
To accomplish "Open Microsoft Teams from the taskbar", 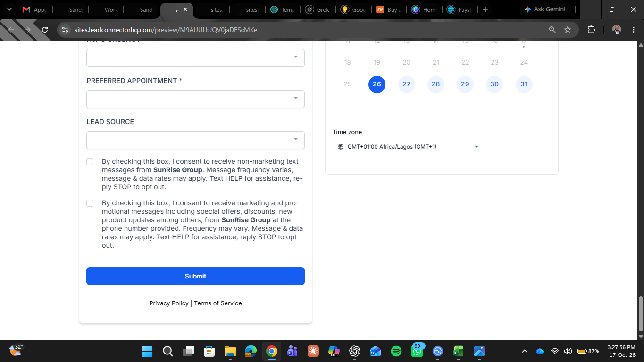I will click(x=292, y=351).
